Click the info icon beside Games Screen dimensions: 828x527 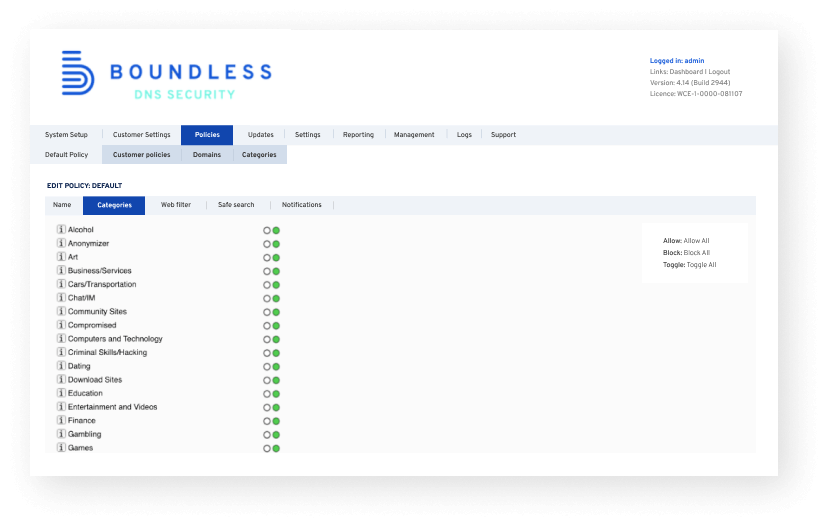click(61, 448)
